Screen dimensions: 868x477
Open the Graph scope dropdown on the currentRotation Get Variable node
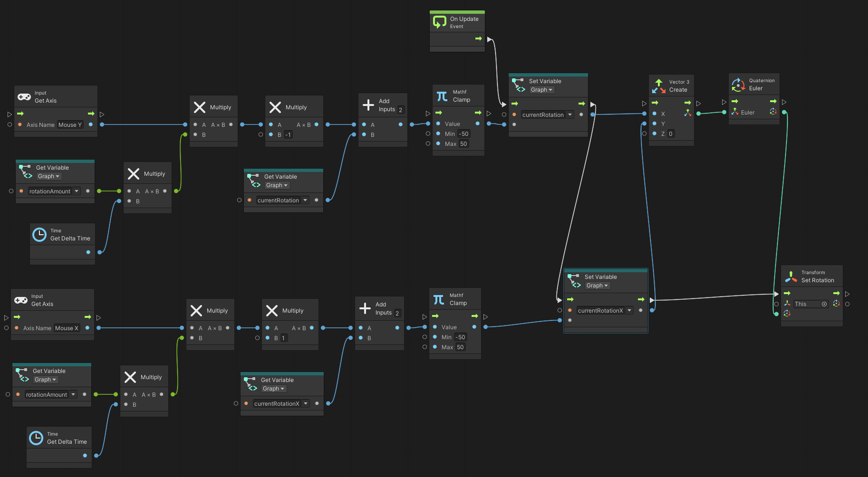pyautogui.click(x=277, y=185)
